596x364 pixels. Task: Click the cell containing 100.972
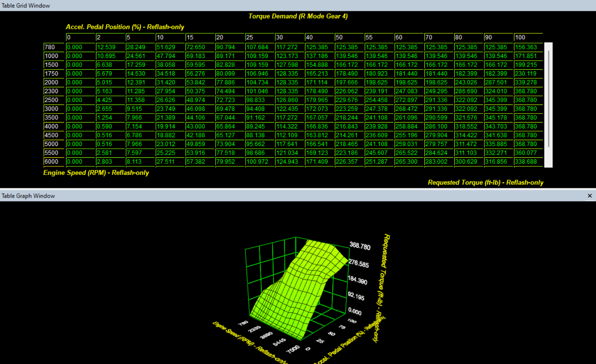click(260, 162)
